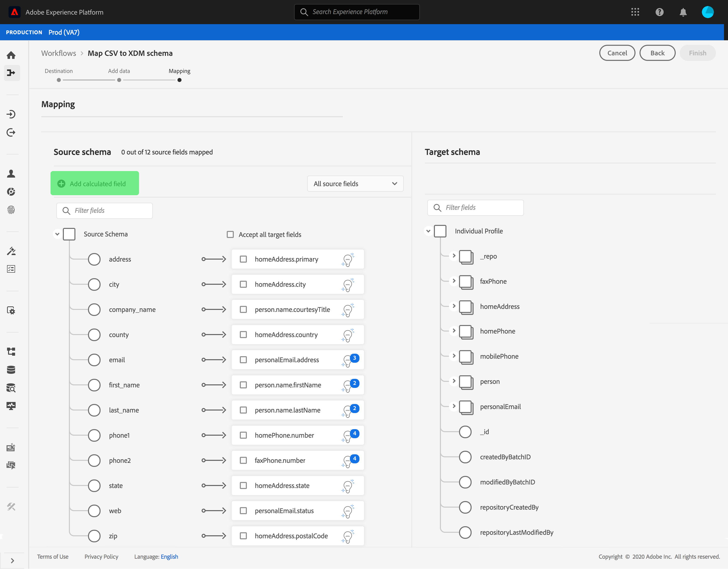Click the Cancel button
Image resolution: width=728 pixels, height=569 pixels.
(x=617, y=53)
